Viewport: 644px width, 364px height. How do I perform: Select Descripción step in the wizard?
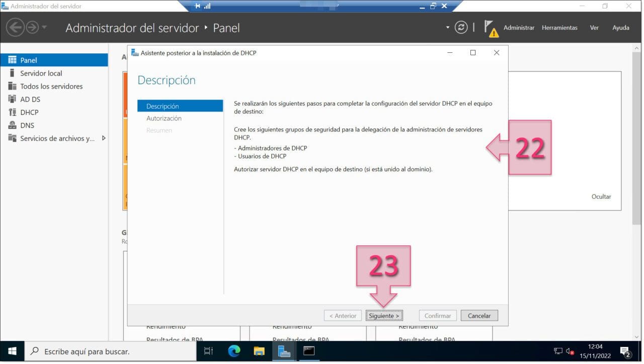pyautogui.click(x=180, y=106)
